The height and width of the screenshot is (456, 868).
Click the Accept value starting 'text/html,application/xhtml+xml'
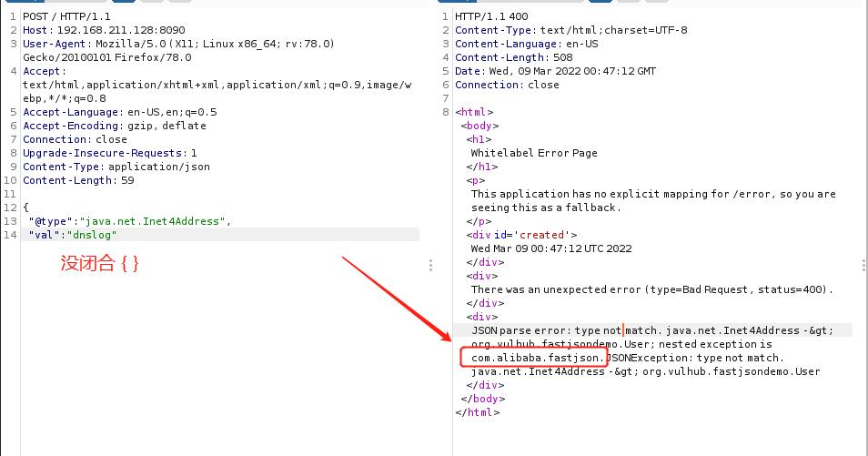[217, 85]
